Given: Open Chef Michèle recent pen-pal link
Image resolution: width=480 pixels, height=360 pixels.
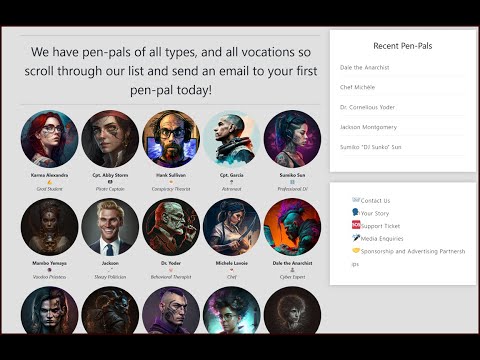Looking at the screenshot, I should (x=357, y=87).
